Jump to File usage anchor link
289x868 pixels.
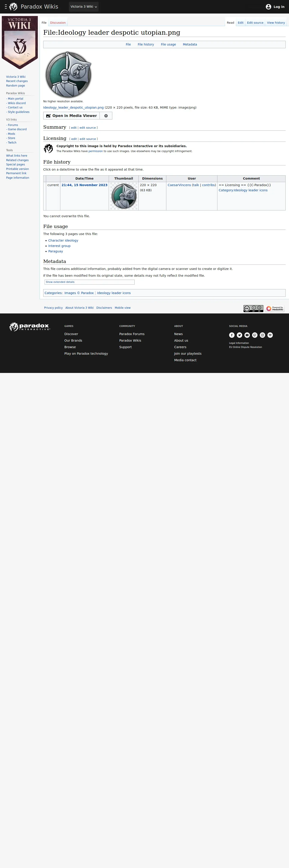pos(168,44)
